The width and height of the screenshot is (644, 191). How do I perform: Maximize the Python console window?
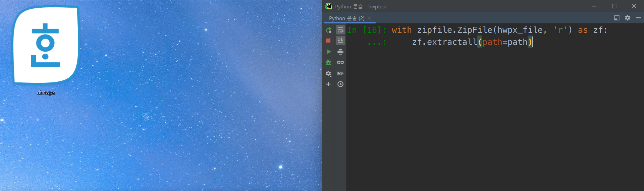(614, 6)
